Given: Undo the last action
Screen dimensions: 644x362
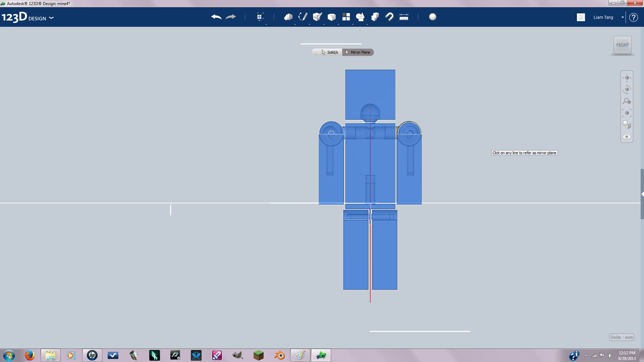Looking at the screenshot, I should coord(216,17).
